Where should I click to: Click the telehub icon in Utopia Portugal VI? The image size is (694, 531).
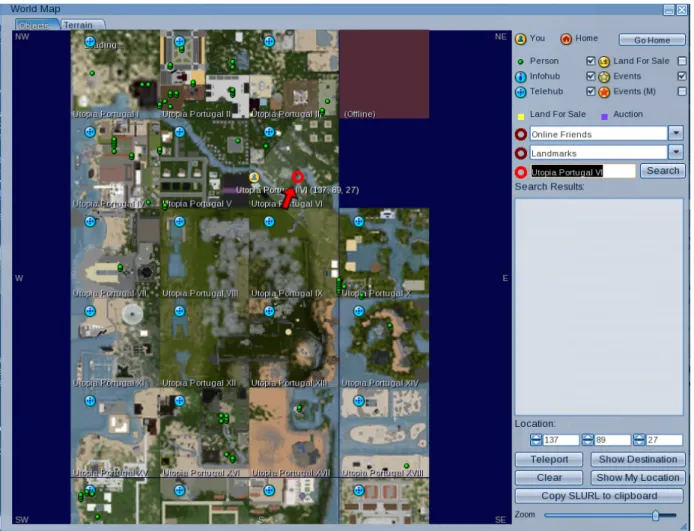(x=269, y=132)
